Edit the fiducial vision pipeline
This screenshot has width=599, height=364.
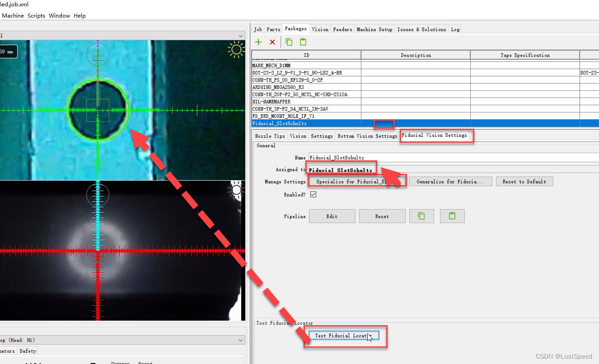(x=332, y=216)
